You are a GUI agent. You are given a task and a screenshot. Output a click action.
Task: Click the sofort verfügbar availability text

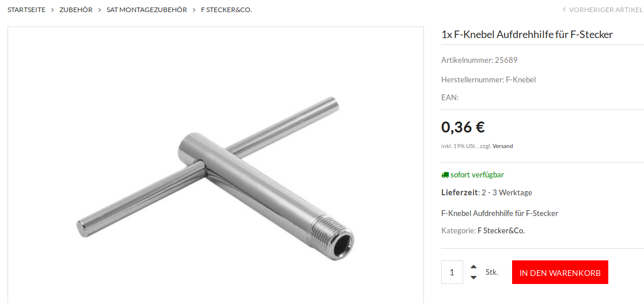477,175
